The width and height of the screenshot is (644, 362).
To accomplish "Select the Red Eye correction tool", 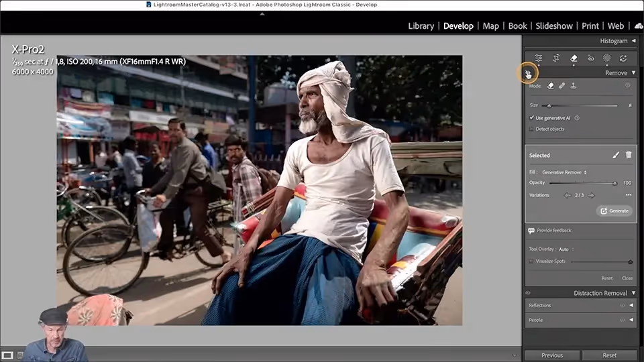I will click(591, 58).
